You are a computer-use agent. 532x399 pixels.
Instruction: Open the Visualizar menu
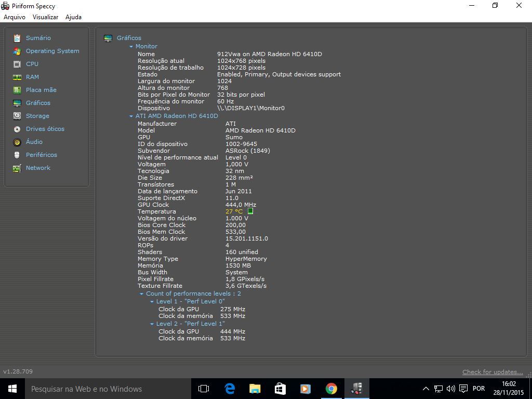tap(46, 17)
